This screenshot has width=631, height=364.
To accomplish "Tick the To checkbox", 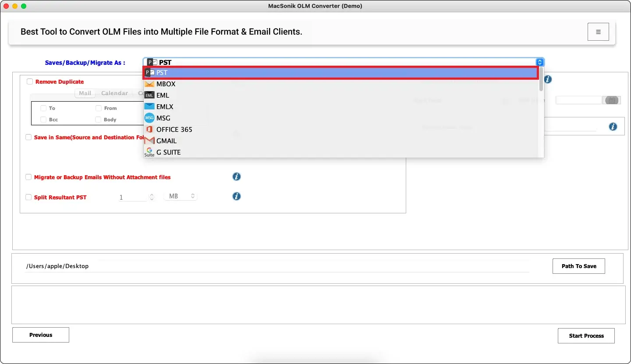I will click(x=43, y=108).
